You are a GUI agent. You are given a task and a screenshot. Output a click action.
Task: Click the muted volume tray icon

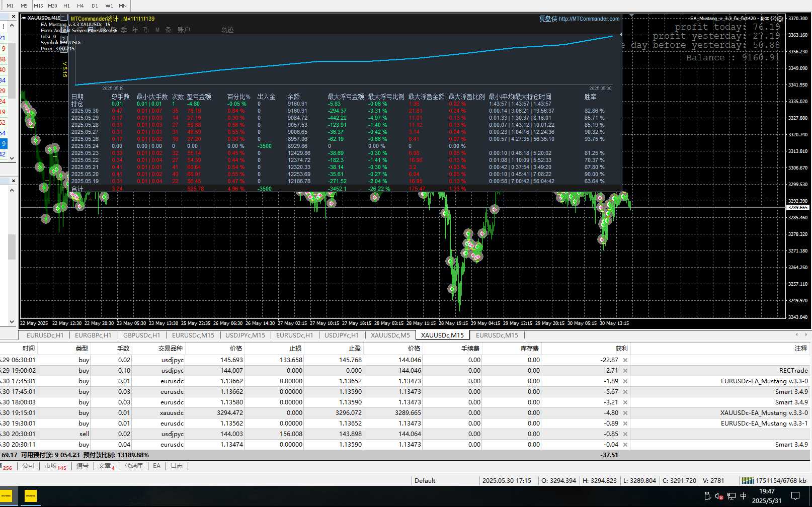(719, 496)
